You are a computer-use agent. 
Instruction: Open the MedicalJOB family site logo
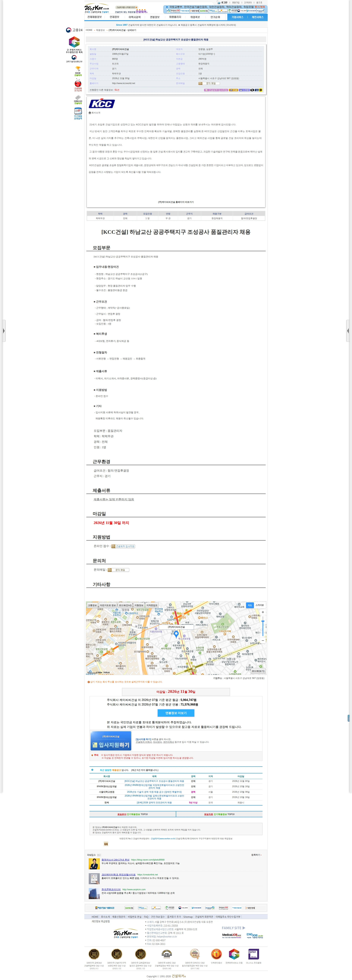point(232,935)
